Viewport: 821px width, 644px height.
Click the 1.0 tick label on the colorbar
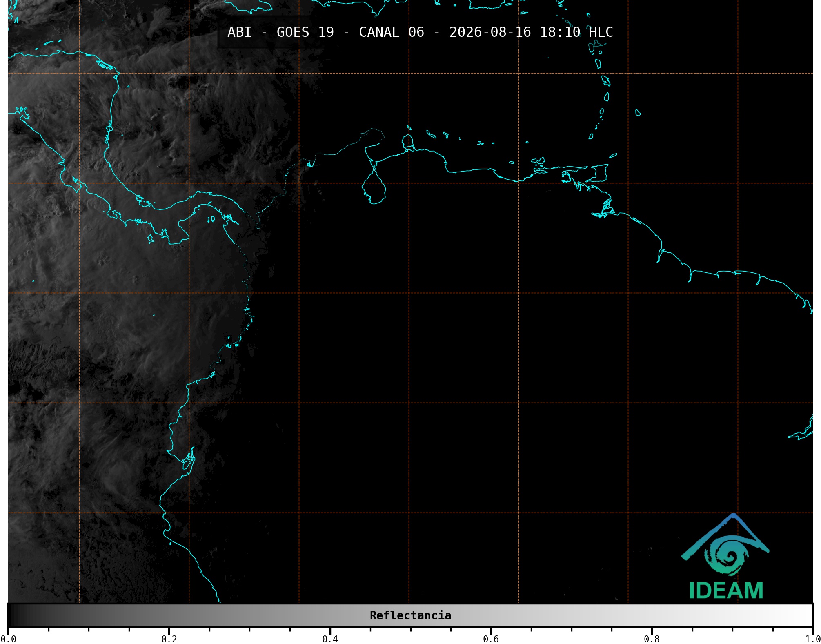click(812, 639)
